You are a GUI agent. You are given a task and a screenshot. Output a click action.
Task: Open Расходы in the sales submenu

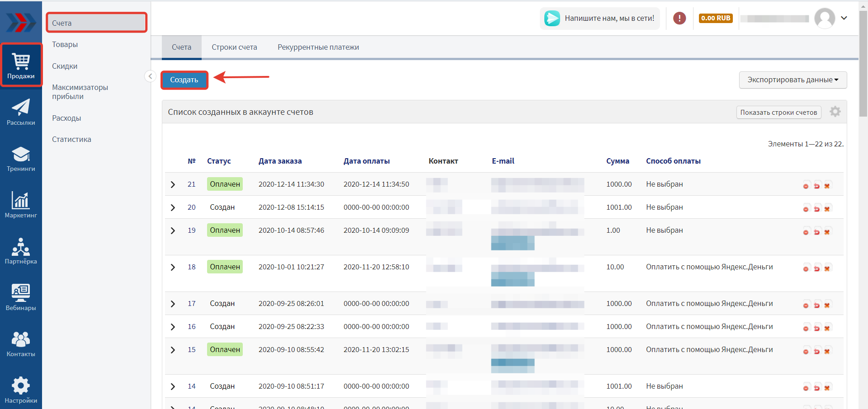(x=66, y=118)
